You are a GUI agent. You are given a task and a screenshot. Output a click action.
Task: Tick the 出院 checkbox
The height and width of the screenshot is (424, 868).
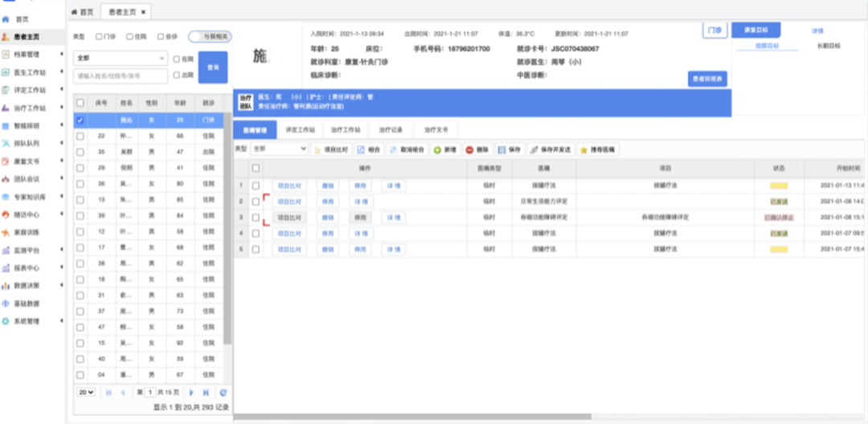pos(176,75)
